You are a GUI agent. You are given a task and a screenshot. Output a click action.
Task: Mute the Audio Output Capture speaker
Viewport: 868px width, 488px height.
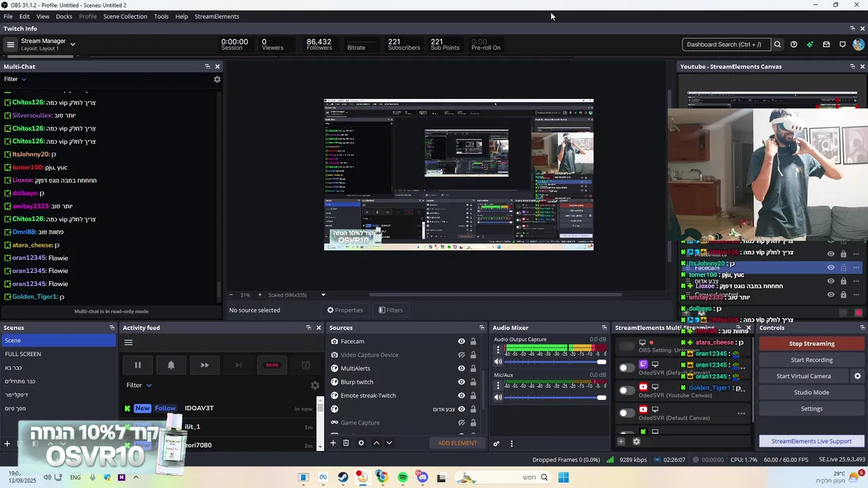pos(498,362)
